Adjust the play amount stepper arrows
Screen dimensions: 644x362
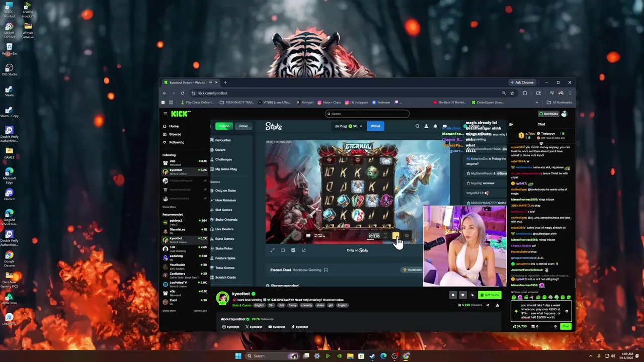[385, 236]
